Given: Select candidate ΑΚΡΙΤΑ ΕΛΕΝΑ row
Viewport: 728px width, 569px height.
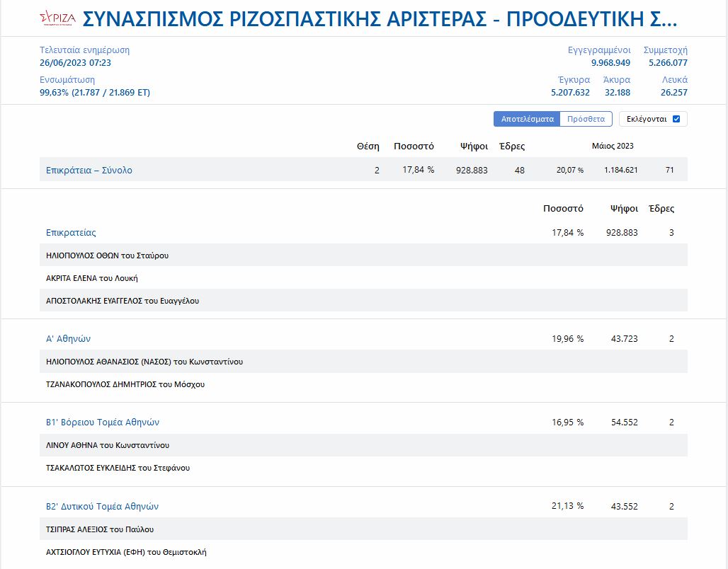Looking at the screenshot, I should pyautogui.click(x=92, y=278).
